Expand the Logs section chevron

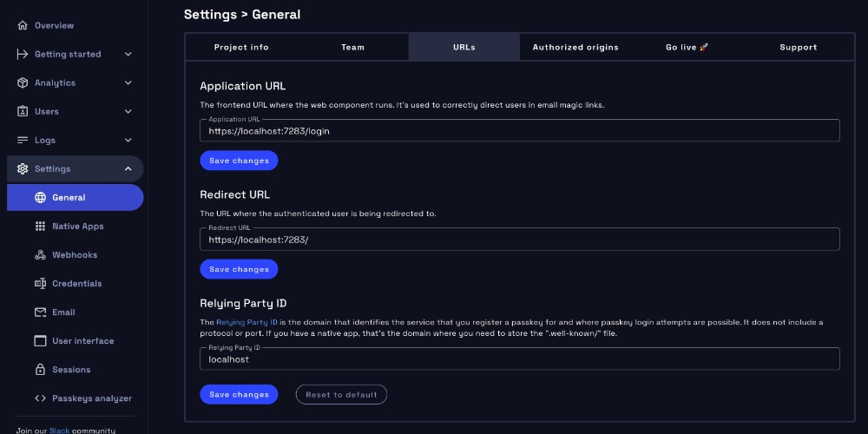[128, 140]
